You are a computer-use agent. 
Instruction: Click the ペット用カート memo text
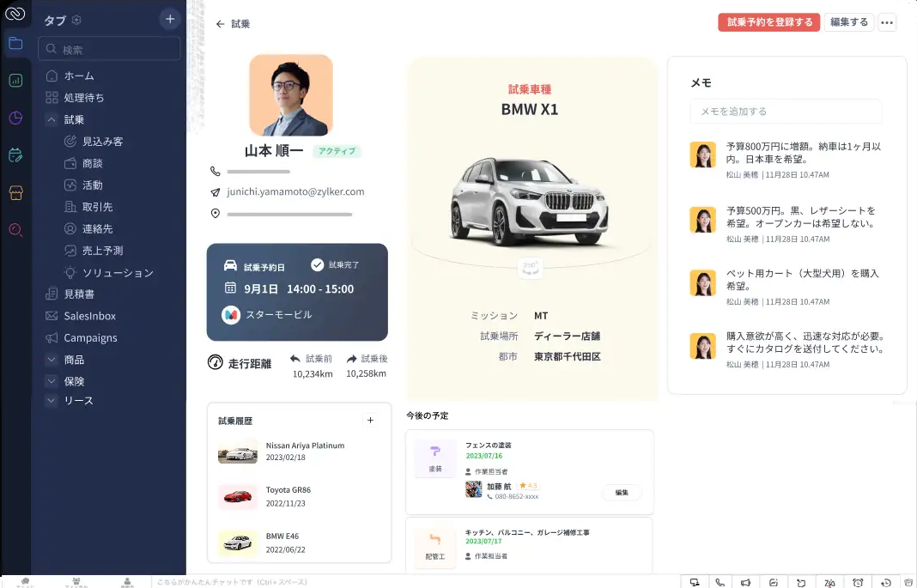click(802, 280)
